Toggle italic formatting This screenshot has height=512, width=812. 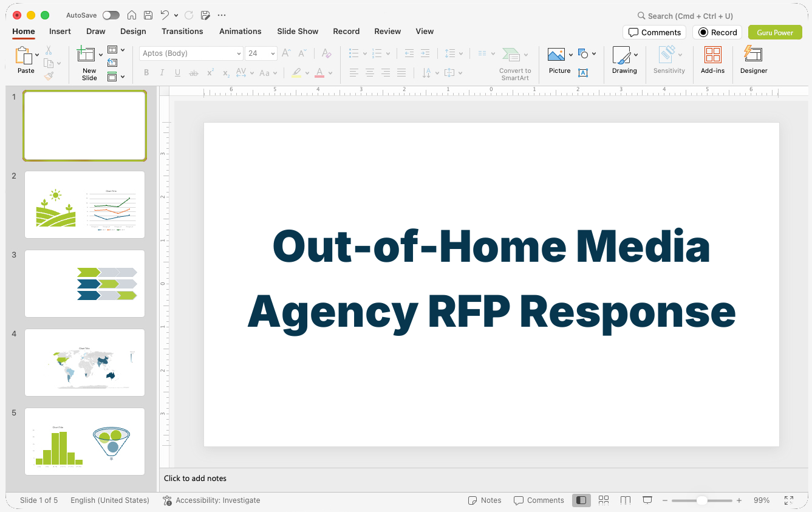[162, 73]
